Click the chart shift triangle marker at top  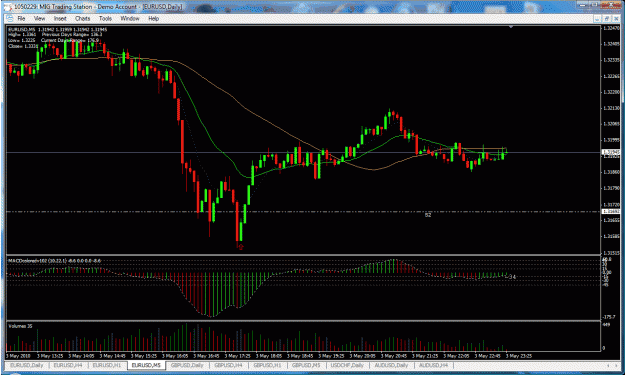click(511, 27)
